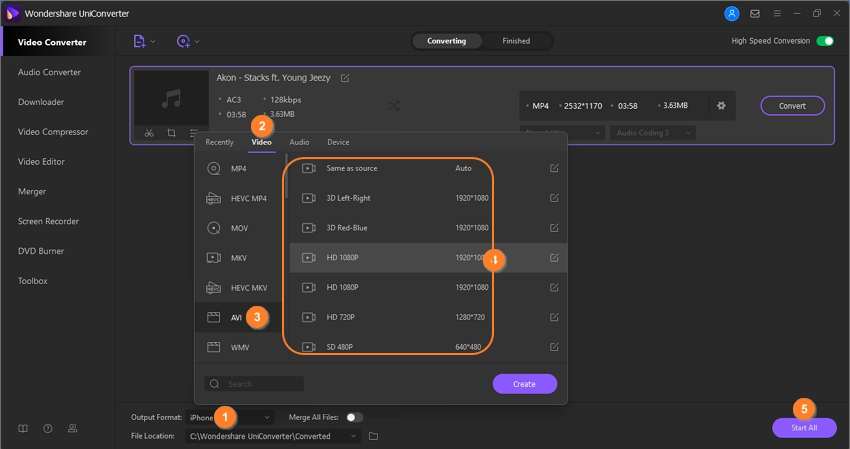Click the trim scissors icon

coord(149,133)
